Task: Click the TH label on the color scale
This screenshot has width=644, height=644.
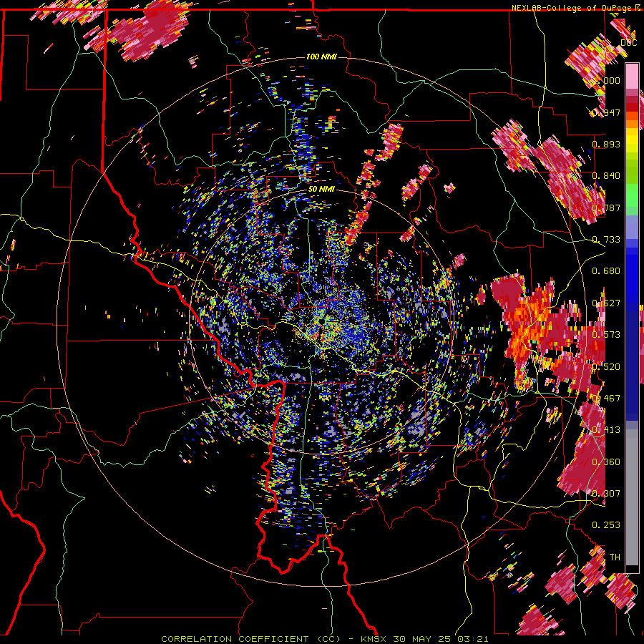Action: 615,557
